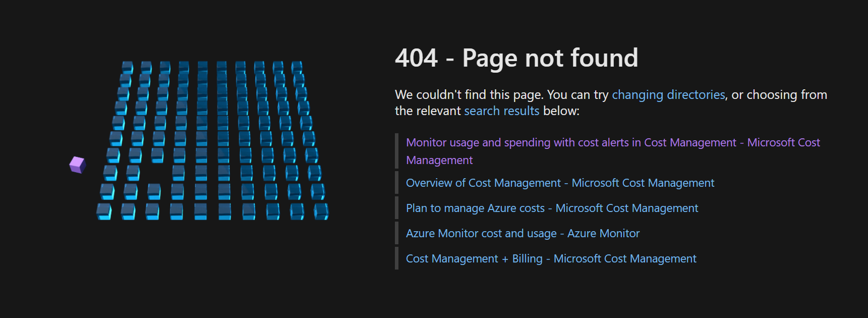
Task: Open 'Overview of Cost Management' result
Action: [560, 183]
